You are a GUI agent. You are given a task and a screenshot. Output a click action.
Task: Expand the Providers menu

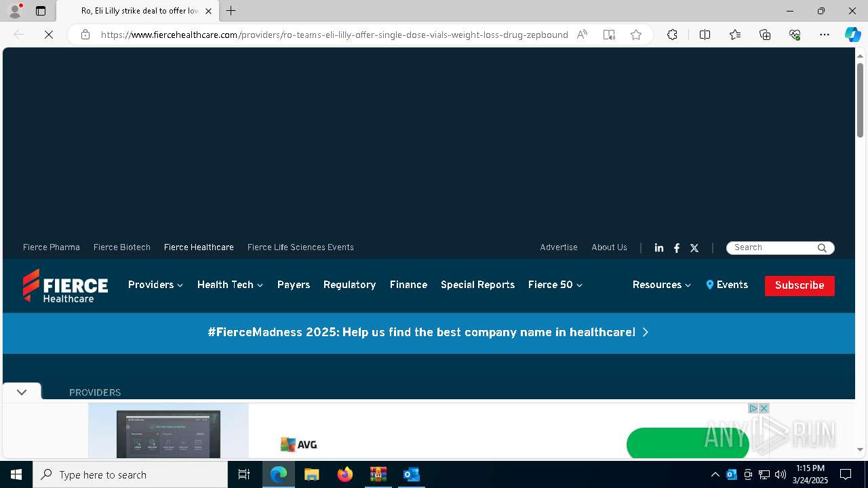click(155, 285)
